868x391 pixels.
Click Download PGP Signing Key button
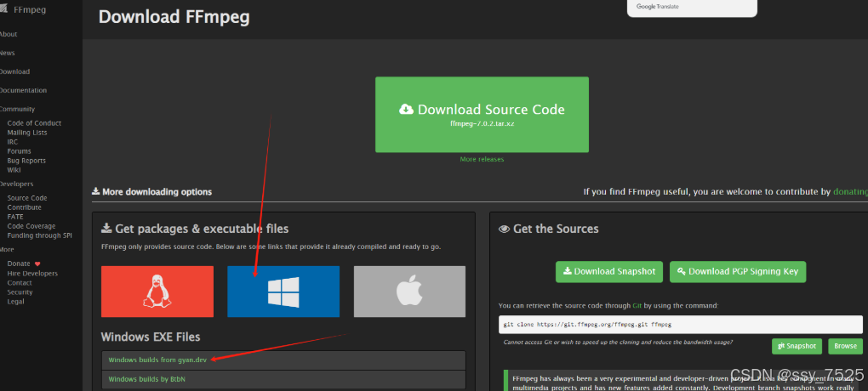738,271
